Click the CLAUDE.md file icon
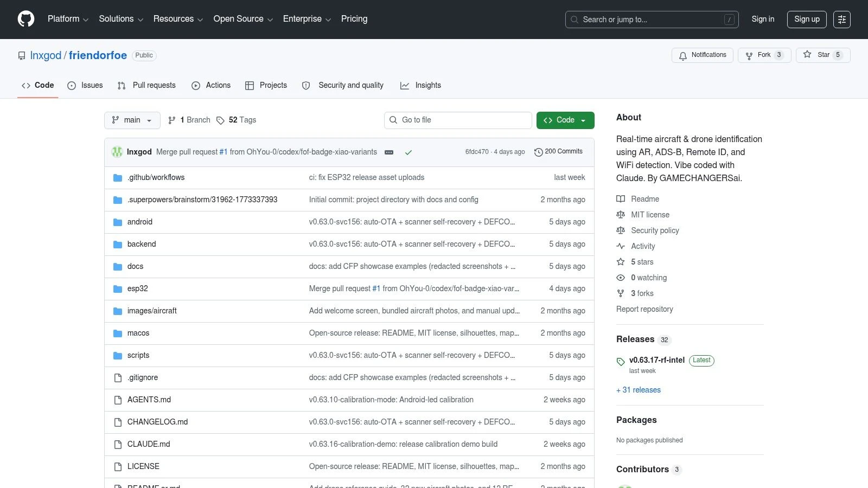The image size is (868, 488). [118, 445]
